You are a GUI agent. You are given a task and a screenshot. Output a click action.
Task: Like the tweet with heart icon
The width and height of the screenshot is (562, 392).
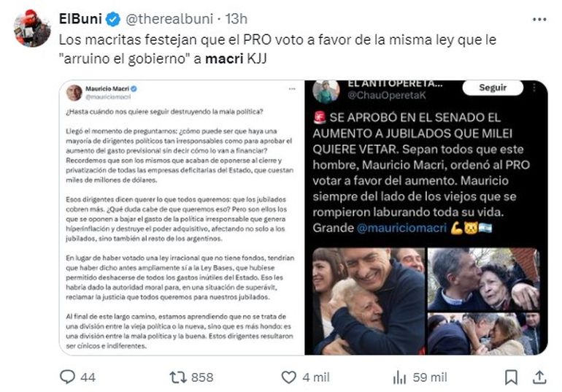click(288, 377)
